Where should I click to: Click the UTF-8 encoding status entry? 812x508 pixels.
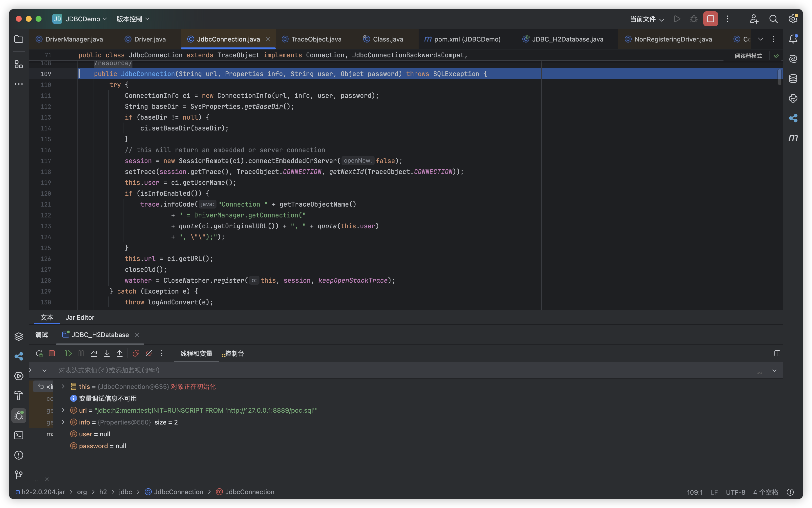coord(735,492)
